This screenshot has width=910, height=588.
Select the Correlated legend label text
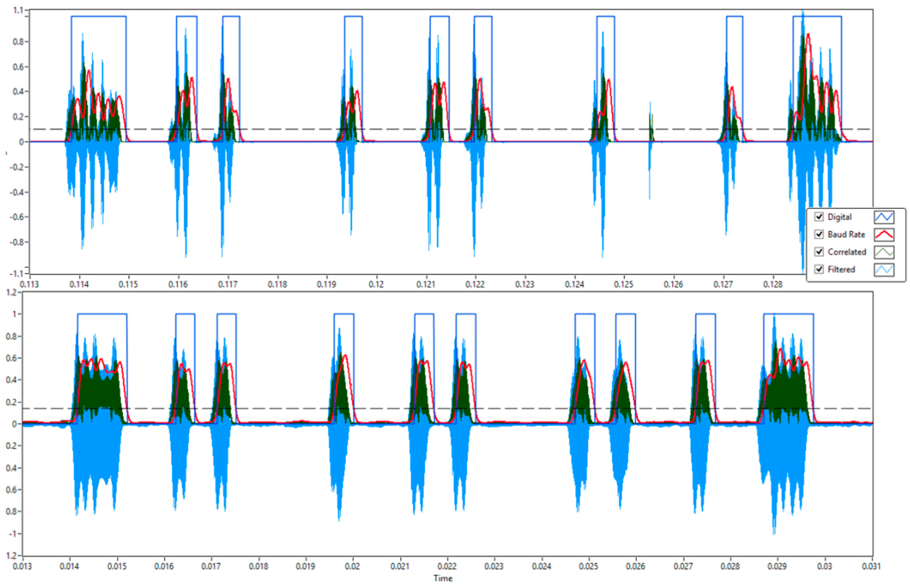click(x=847, y=252)
